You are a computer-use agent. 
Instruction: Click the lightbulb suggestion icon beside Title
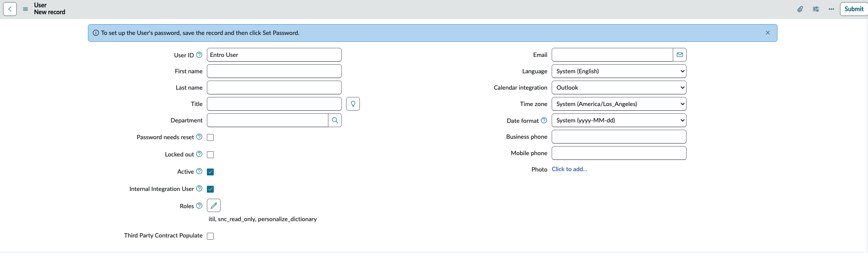pos(353,104)
